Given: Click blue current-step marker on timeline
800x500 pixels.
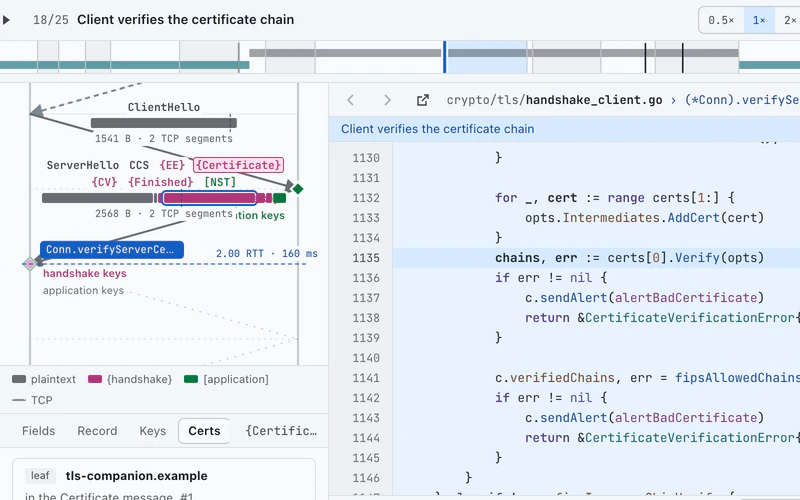Looking at the screenshot, I should point(445,57).
